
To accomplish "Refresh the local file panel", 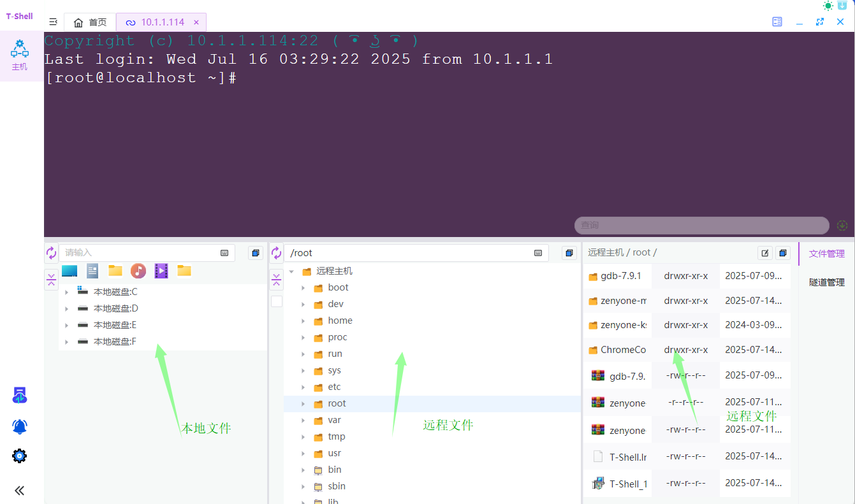I will pyautogui.click(x=52, y=253).
